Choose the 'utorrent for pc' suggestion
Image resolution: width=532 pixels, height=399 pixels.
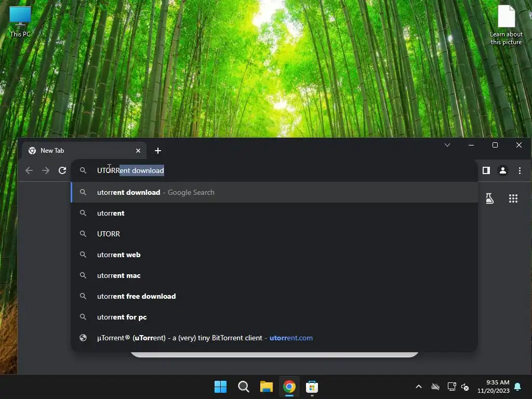tap(274, 317)
